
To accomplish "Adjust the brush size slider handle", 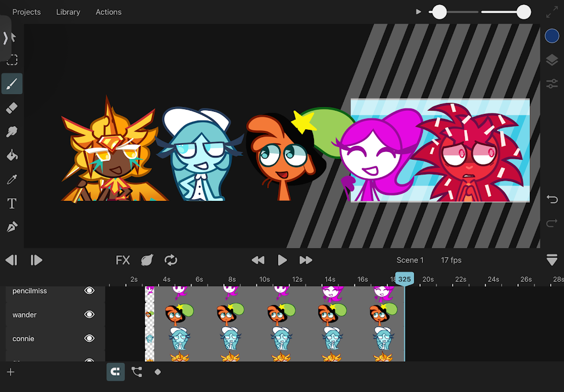I will (439, 12).
